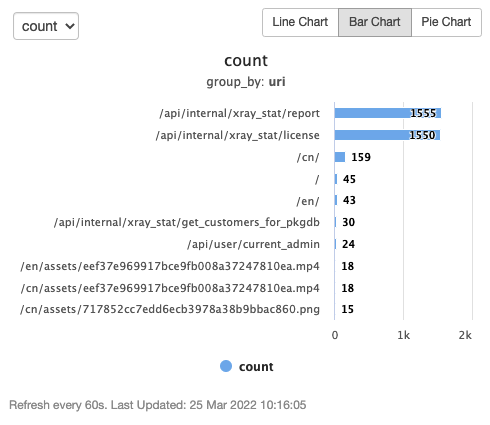Click the 1555 bar for xray_stat/report
Viewport: 490px width, 425px height.
tap(388, 113)
